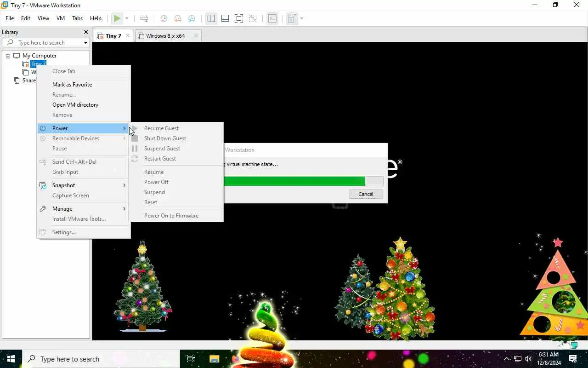Viewport: 588px width, 368px height.
Task: Open the View menu
Action: coord(43,18)
